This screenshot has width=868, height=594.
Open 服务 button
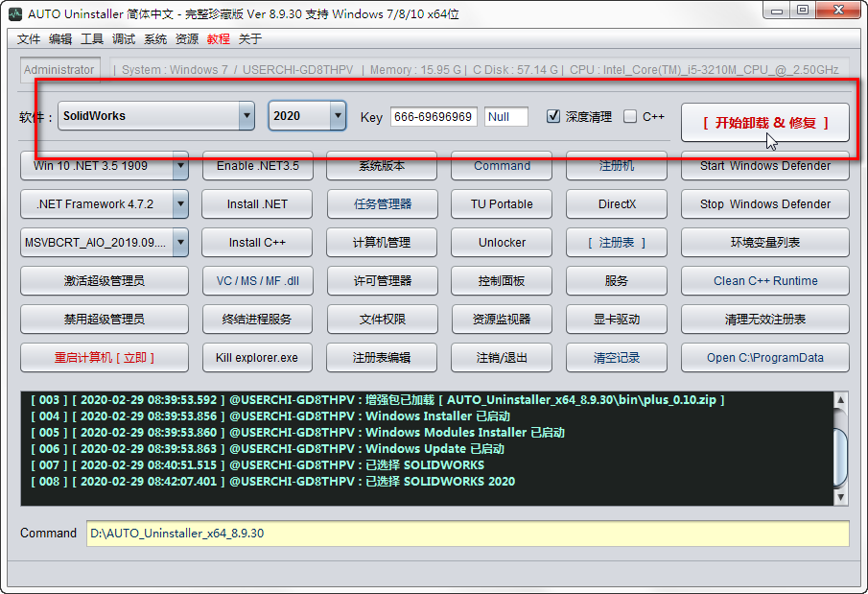coord(617,280)
